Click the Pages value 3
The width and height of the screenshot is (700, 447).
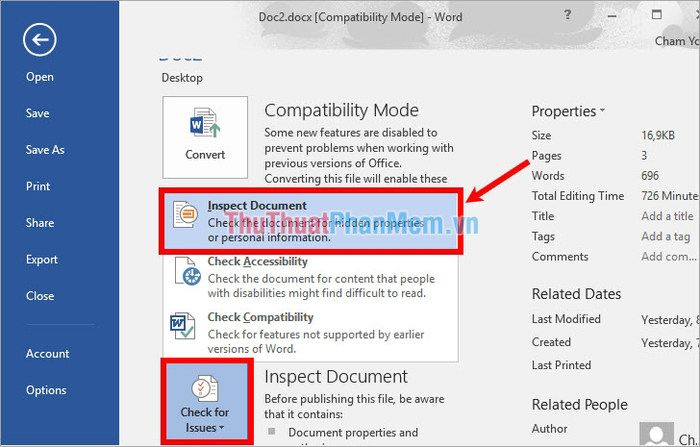[x=644, y=155]
